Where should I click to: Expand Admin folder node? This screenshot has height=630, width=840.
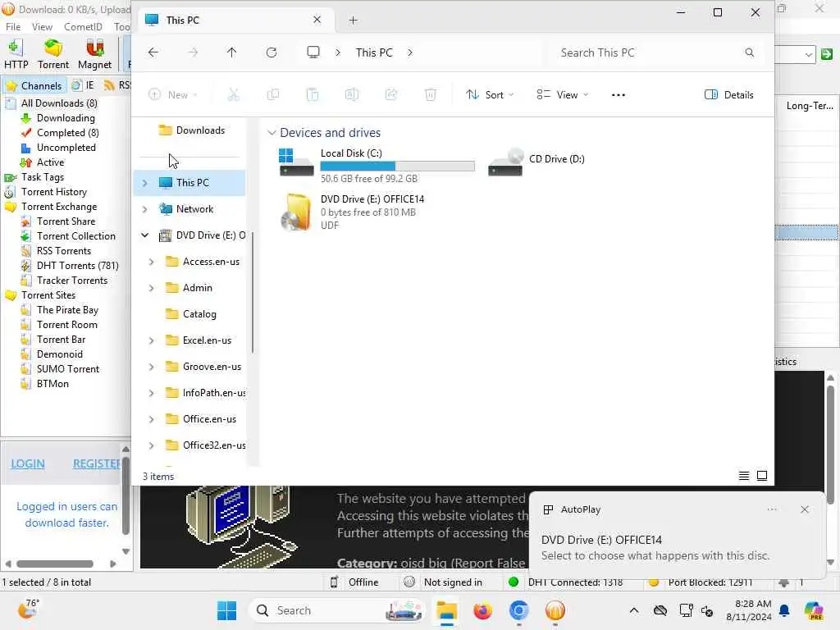[151, 288]
